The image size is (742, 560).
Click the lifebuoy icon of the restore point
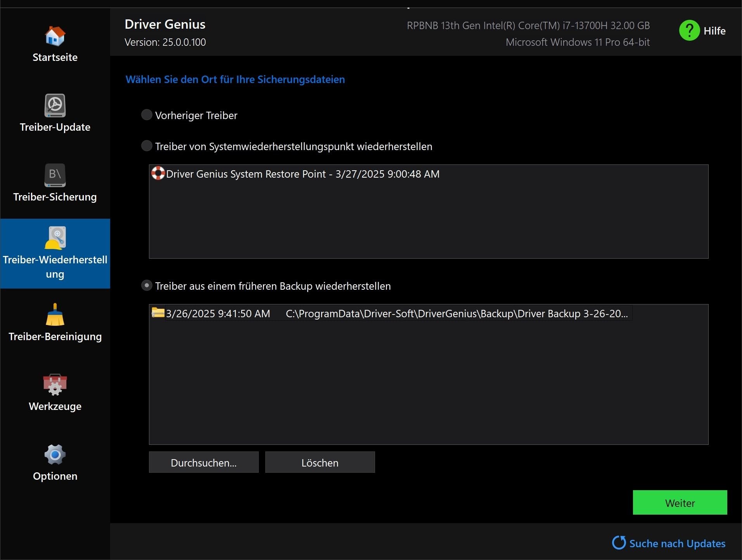tap(158, 173)
